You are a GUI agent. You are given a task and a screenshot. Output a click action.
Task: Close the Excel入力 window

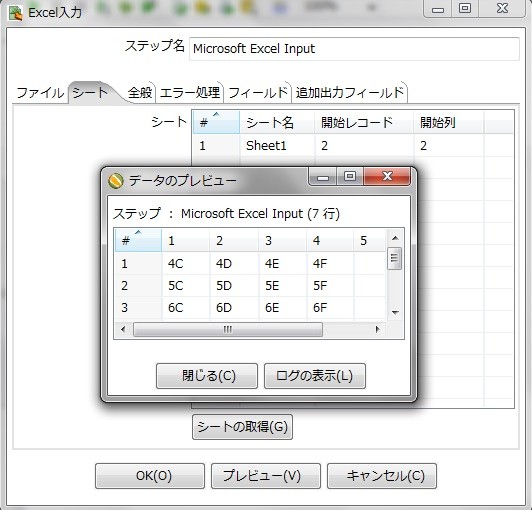click(502, 8)
